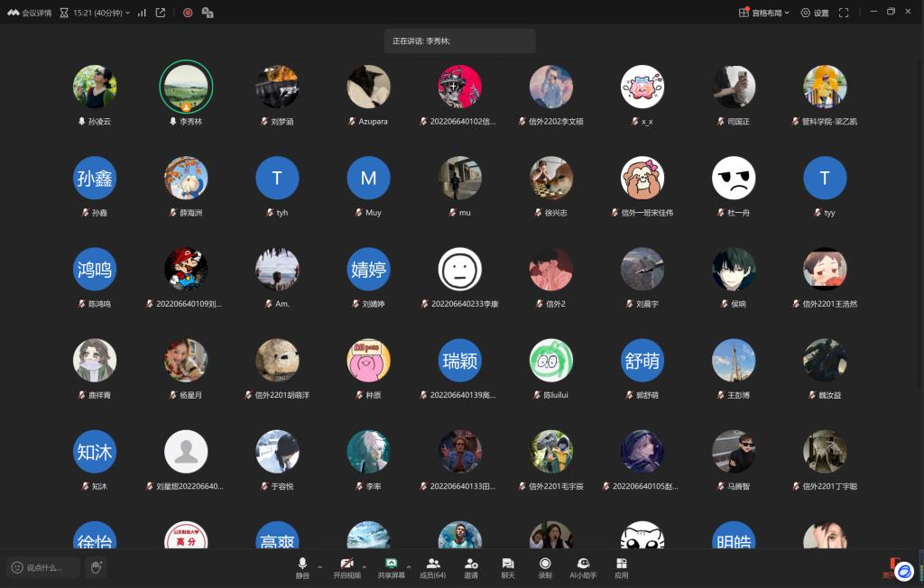Click the emoji reaction smiley icon
Viewport: 924px width, 588px height.
17,567
